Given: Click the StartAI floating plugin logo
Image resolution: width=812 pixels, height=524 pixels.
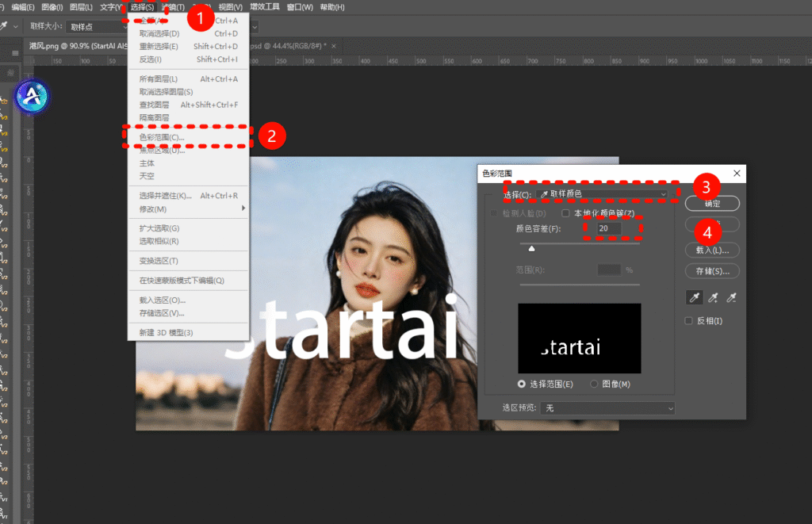Looking at the screenshot, I should coord(33,96).
